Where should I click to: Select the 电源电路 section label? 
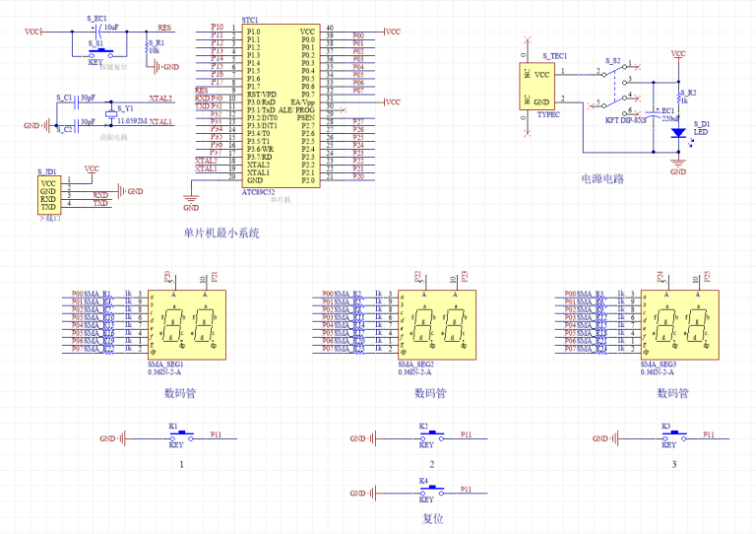602,178
